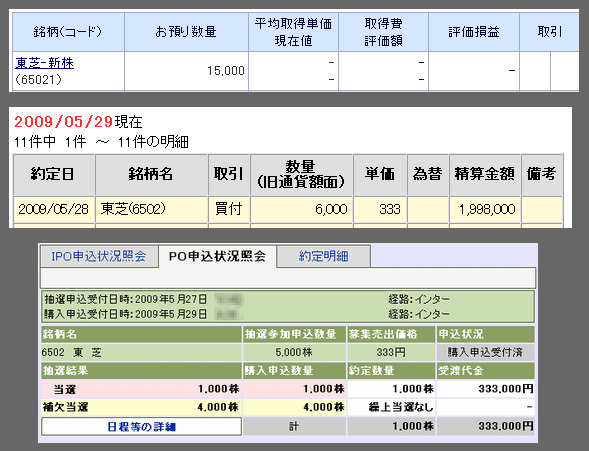Viewport: 589px width, 451px height.
Task: Click the 取引 header in holdings table
Action: (549, 32)
